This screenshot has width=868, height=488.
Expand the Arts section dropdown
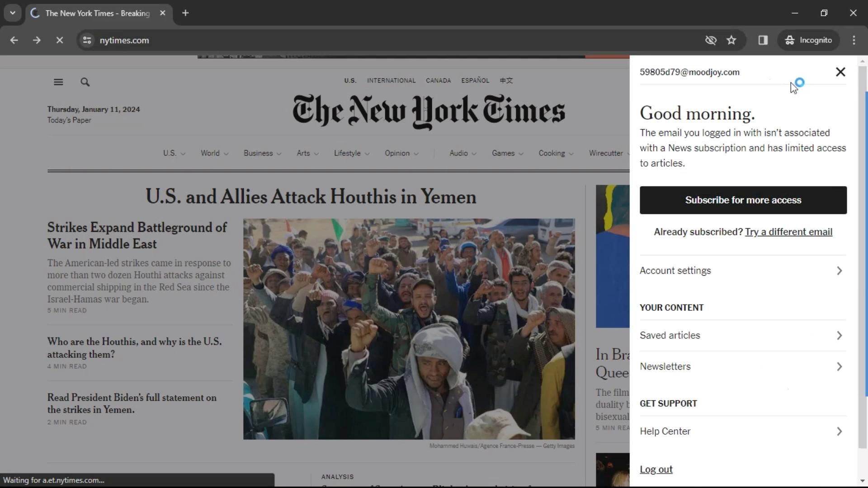coord(307,153)
